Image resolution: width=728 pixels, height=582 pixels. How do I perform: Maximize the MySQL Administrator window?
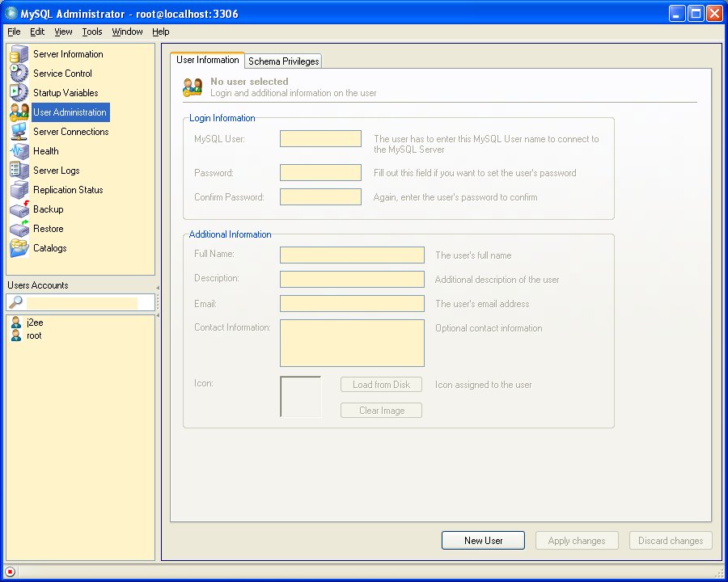click(696, 14)
